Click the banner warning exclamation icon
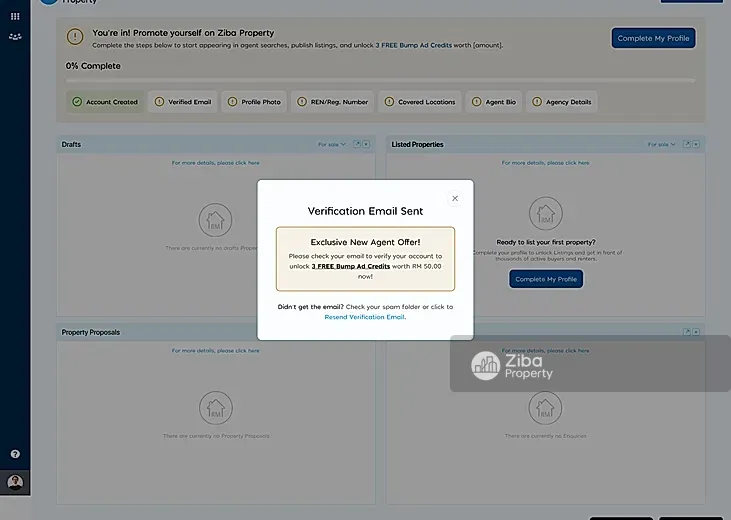 [x=75, y=36]
